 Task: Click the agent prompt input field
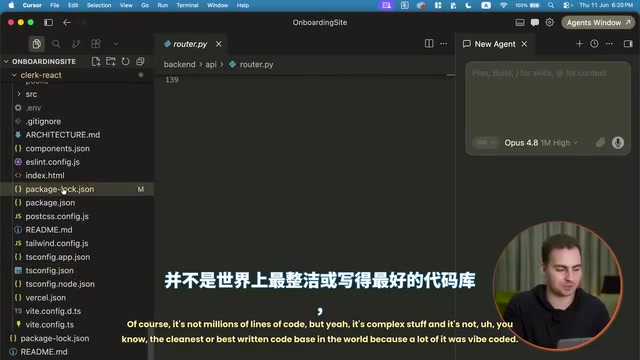tap(548, 98)
